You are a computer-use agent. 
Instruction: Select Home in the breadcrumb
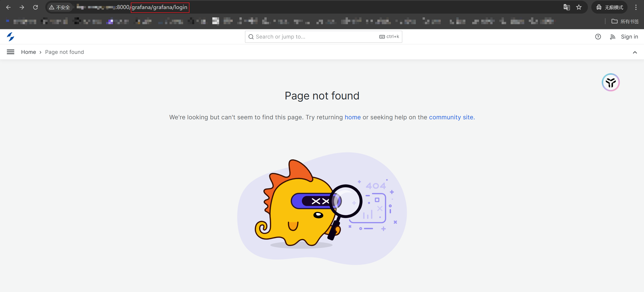point(28,52)
